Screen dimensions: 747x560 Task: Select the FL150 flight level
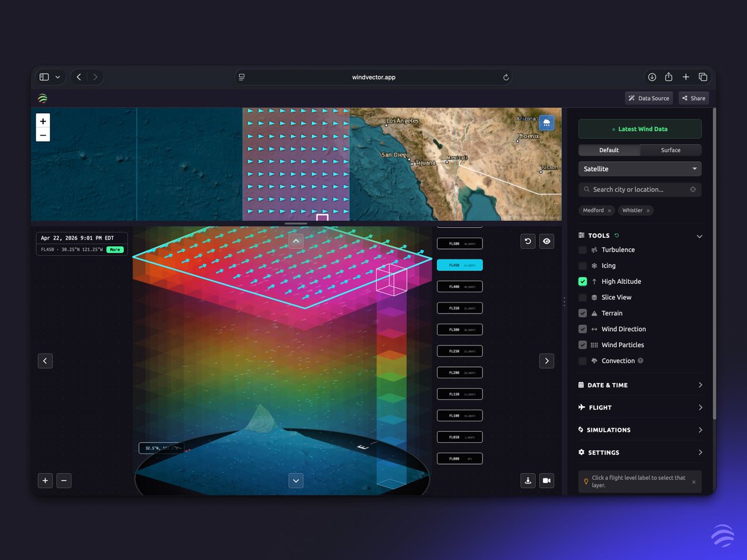click(459, 394)
